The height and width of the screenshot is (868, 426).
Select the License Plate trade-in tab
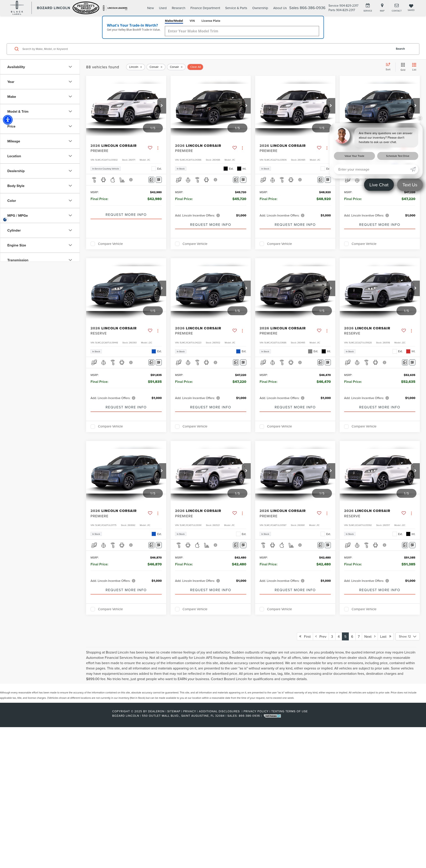[211, 21]
